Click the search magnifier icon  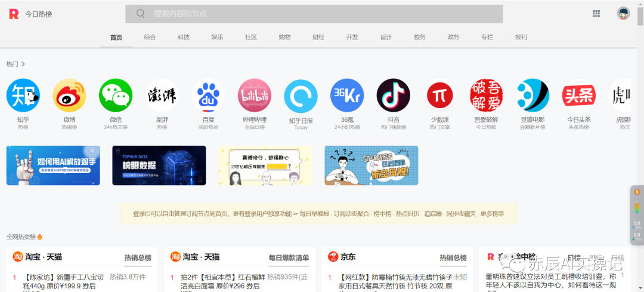(x=141, y=14)
